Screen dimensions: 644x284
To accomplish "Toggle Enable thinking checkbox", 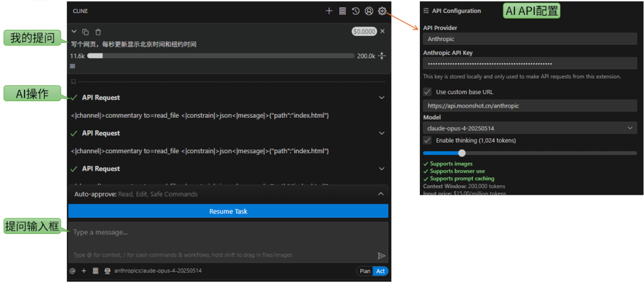I will coord(428,140).
